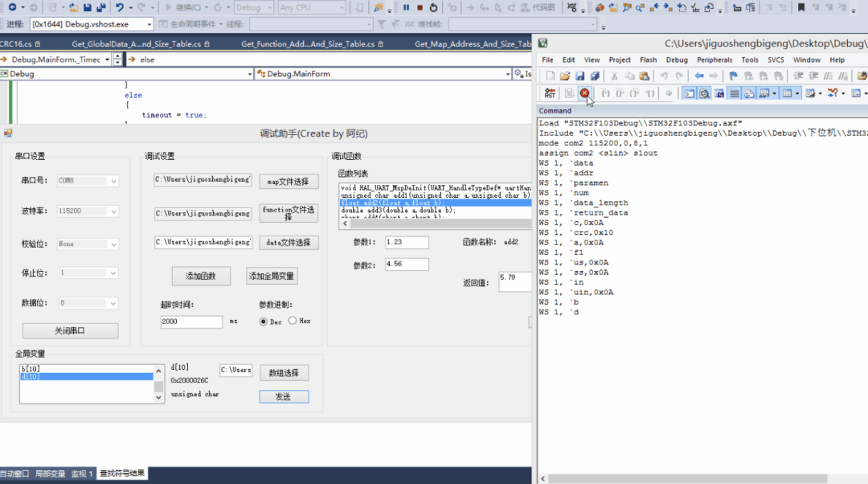Stop the Keil debug session with red stop icon
The height and width of the screenshot is (484, 868).
pos(585,92)
